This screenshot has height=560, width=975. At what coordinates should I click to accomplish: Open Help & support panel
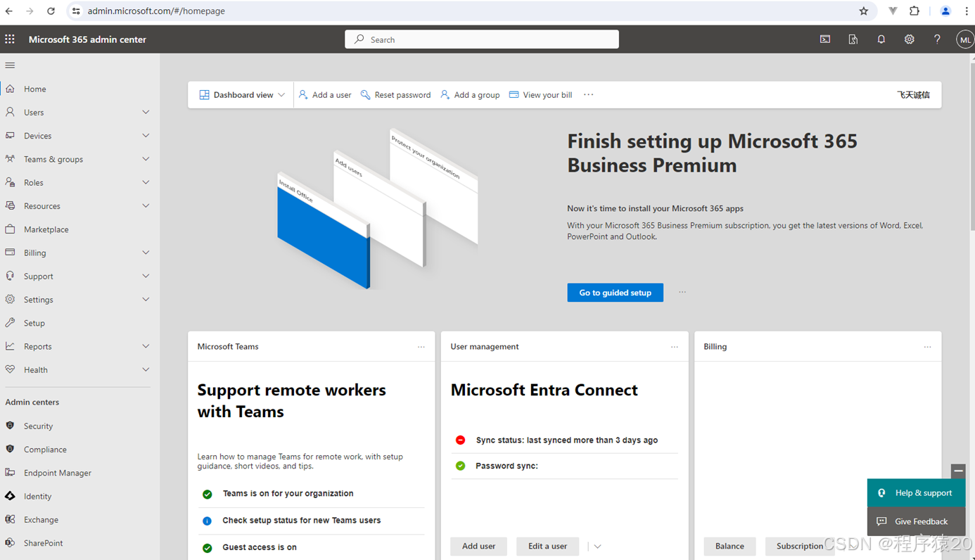(916, 493)
